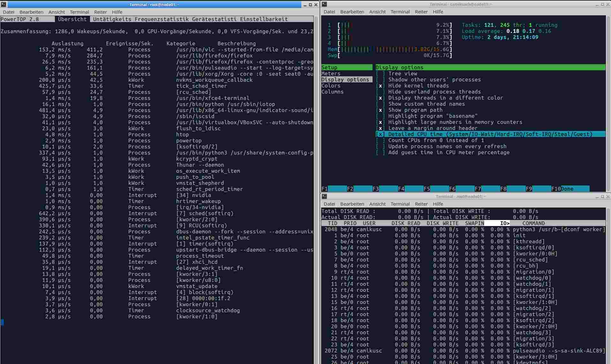Toggle the Tree view checkbox in htop

[x=380, y=73]
